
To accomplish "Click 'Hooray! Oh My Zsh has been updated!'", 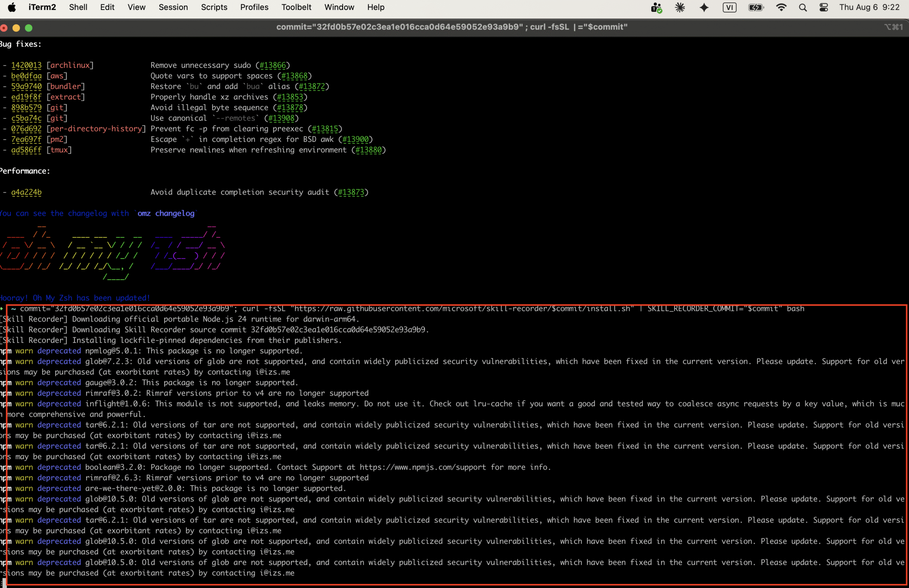I will tap(75, 298).
